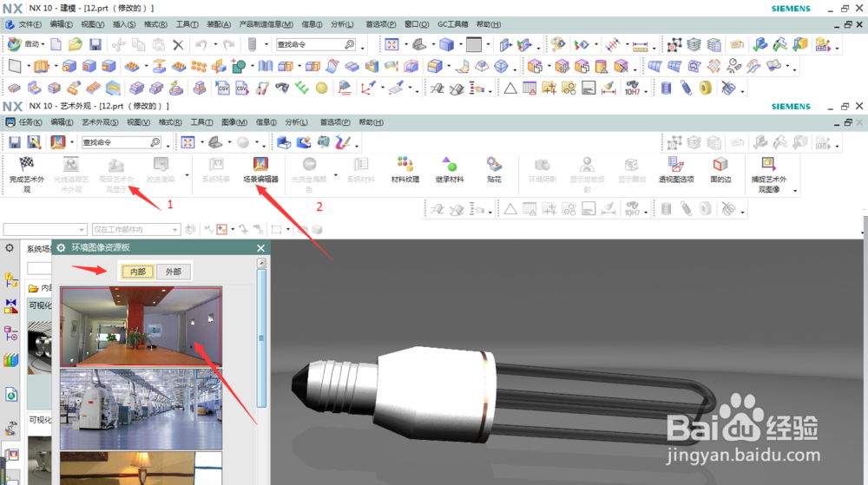868x485 pixels.
Task: Open 透视图选项 perspective options
Action: (x=676, y=170)
